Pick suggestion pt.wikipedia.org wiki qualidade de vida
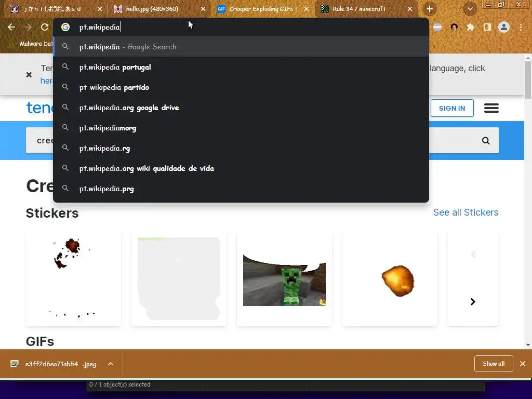The width and height of the screenshot is (532, 399). 241,168
